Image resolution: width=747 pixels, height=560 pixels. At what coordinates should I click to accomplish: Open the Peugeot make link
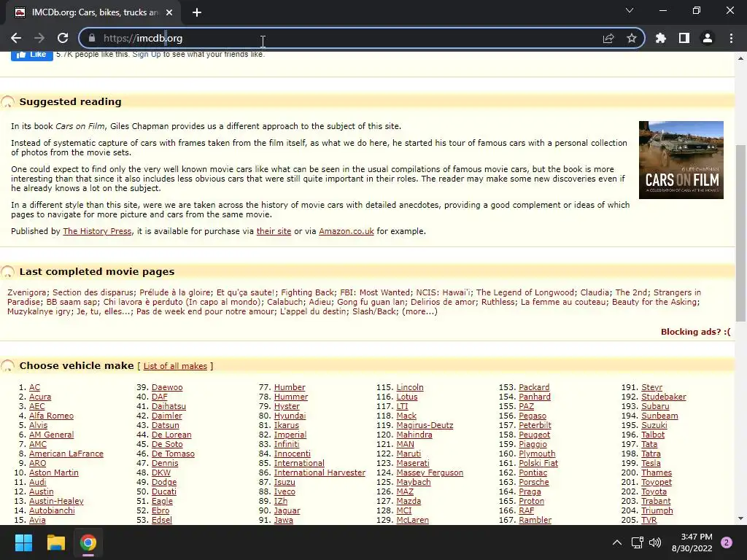point(534,435)
